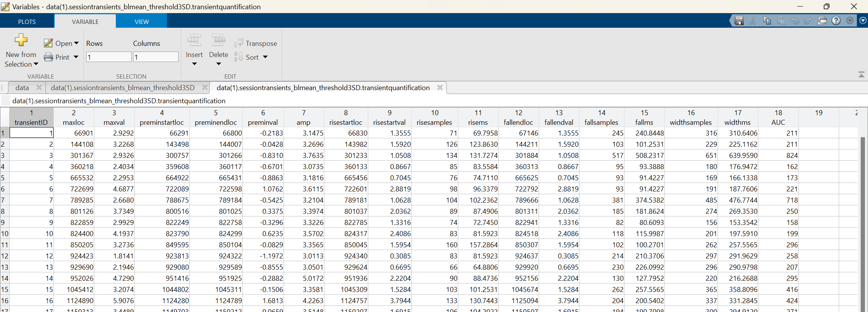
Task: Close the transientquantification document tab
Action: pos(440,87)
